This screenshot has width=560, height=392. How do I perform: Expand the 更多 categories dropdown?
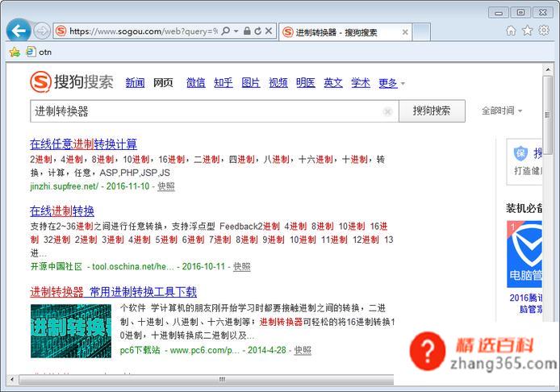tap(392, 83)
